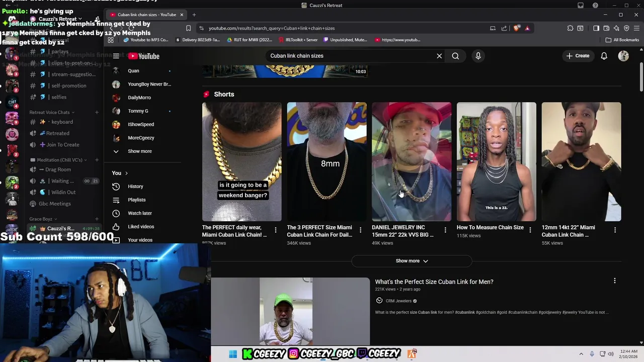Open Leo AI sparkle icon
The width and height of the screenshot is (644, 362).
[x=616, y=28]
